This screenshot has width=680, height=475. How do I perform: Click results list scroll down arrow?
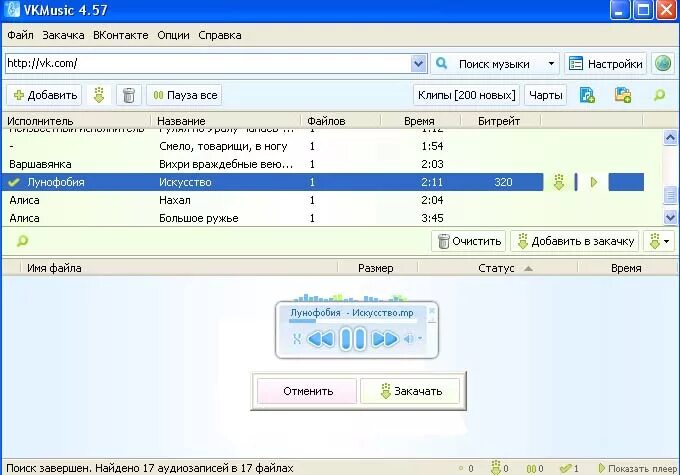(x=670, y=217)
